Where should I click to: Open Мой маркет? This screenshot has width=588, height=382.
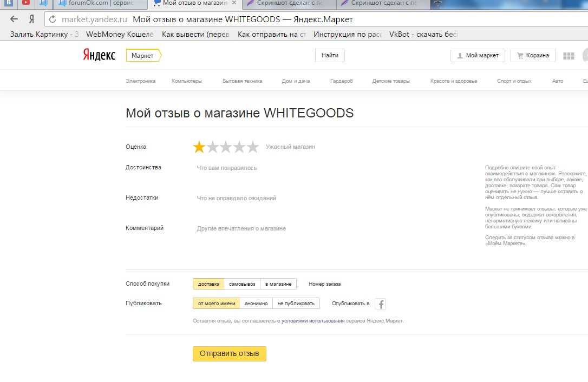tap(478, 55)
